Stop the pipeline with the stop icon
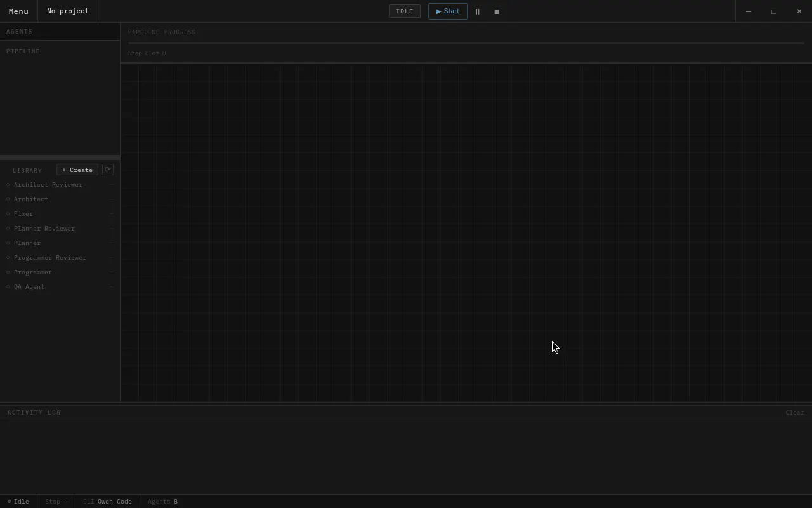Screen dimensions: 812x508 (497, 11)
